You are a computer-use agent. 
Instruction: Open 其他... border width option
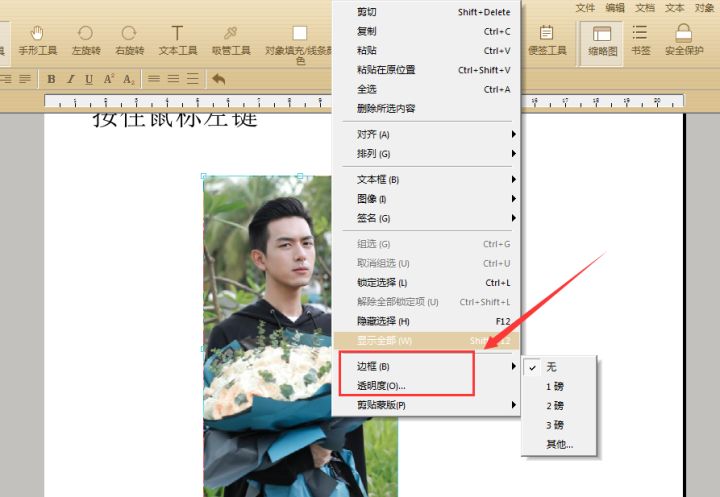point(559,444)
